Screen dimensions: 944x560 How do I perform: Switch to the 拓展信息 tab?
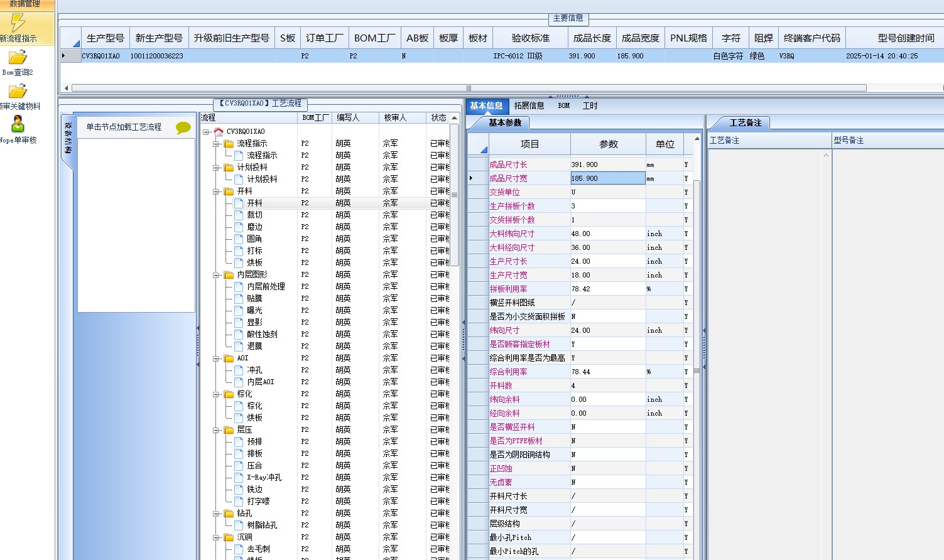tap(529, 106)
